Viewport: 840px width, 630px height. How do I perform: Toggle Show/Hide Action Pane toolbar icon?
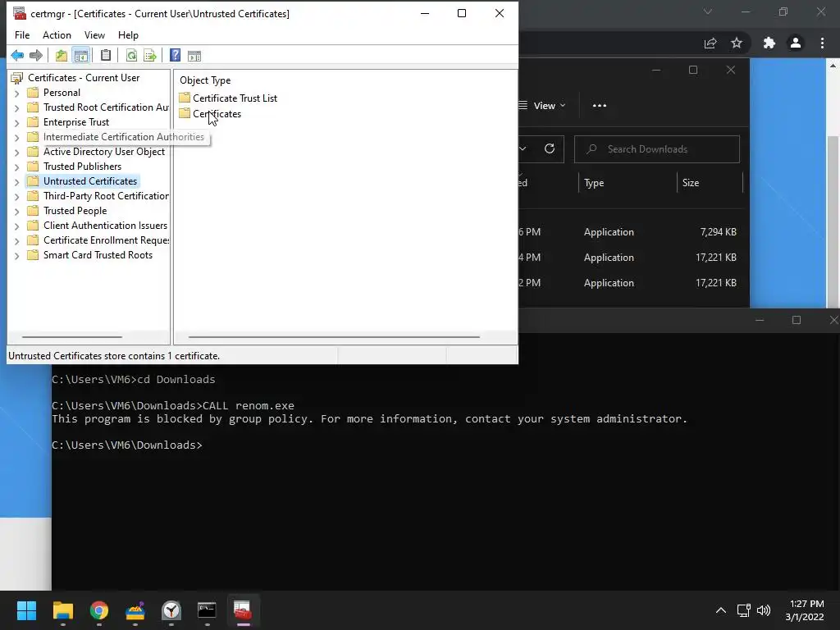(x=194, y=55)
